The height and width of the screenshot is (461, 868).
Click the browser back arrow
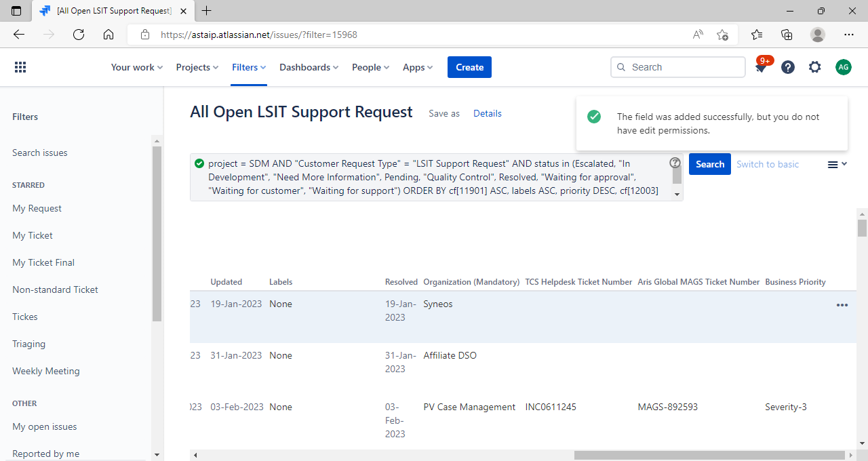pyautogui.click(x=19, y=35)
